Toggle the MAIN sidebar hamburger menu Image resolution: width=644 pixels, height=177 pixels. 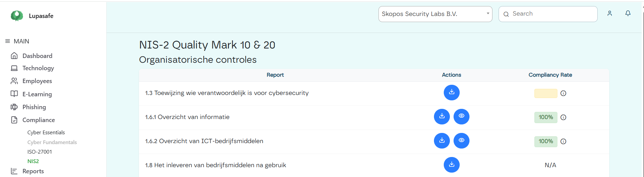[x=7, y=41]
